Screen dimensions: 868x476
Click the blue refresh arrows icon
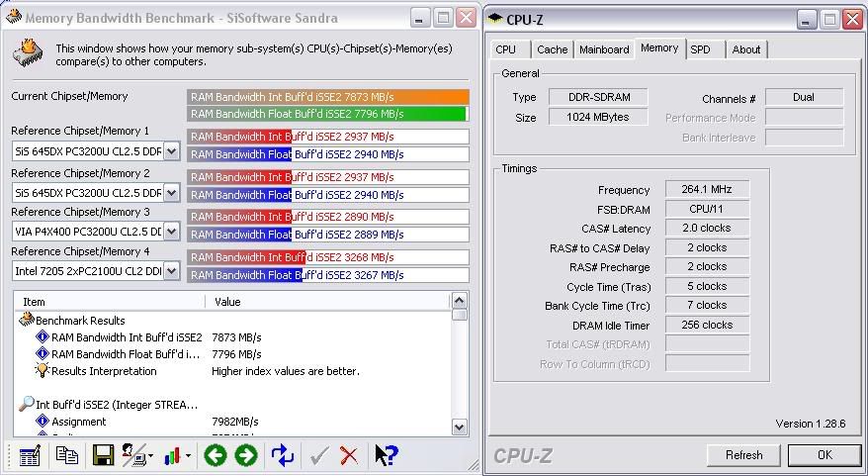tap(283, 455)
